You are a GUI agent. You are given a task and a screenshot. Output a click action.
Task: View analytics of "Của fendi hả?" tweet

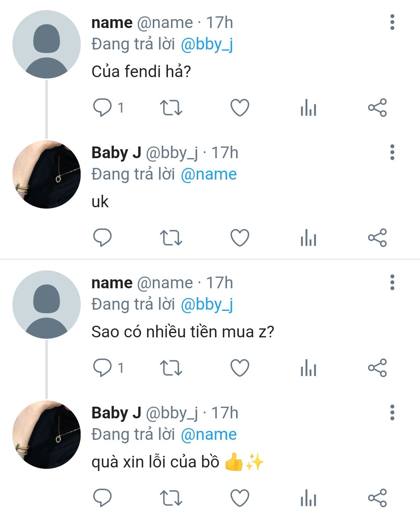tap(308, 108)
